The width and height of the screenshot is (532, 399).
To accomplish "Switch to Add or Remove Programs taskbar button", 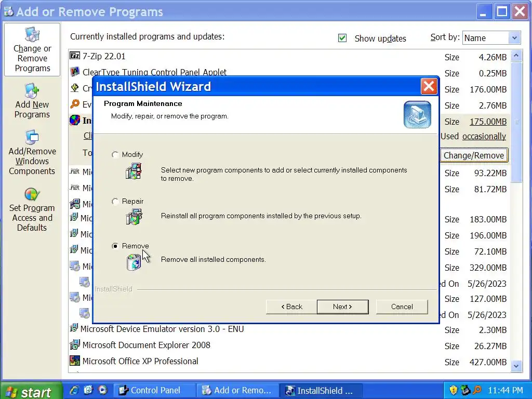I will (237, 391).
